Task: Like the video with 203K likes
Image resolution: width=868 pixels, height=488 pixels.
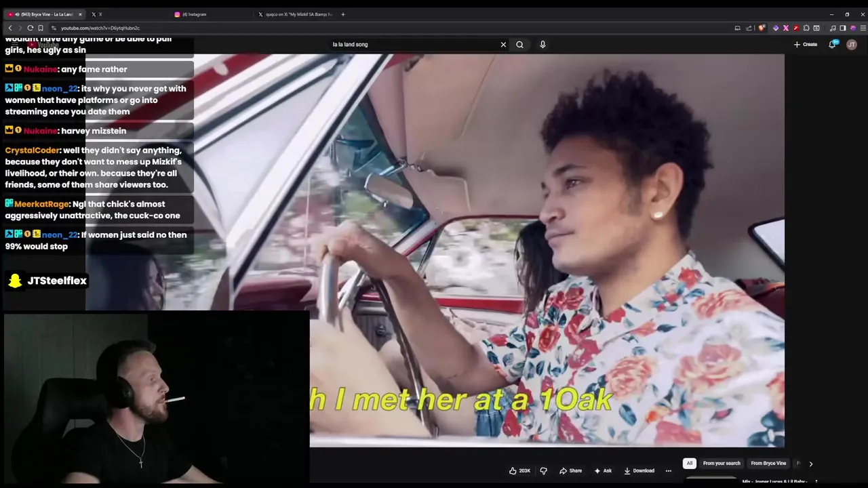Action: click(x=521, y=470)
